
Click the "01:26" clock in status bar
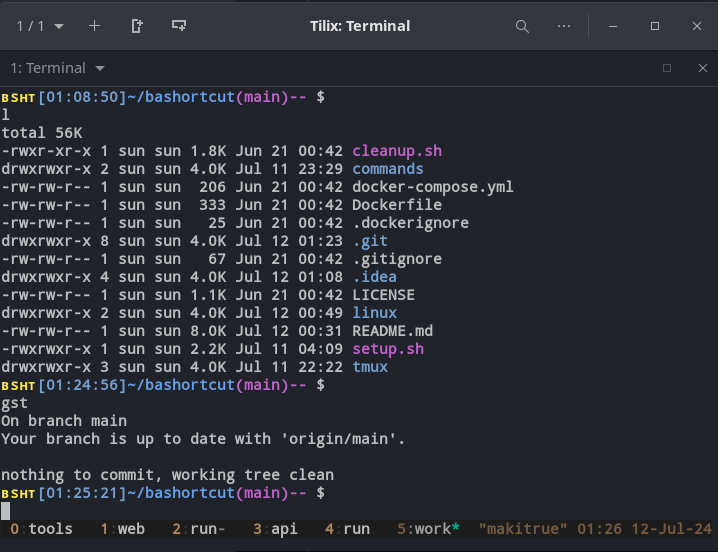click(x=599, y=529)
